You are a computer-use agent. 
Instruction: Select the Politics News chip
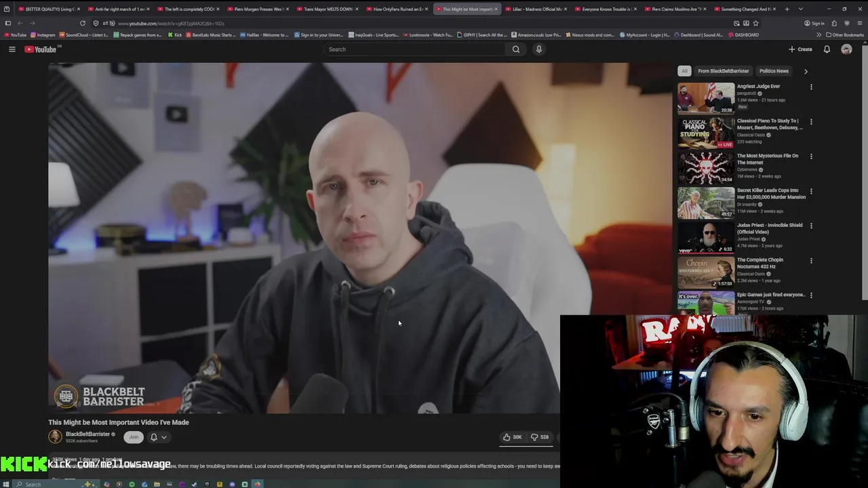[774, 71]
